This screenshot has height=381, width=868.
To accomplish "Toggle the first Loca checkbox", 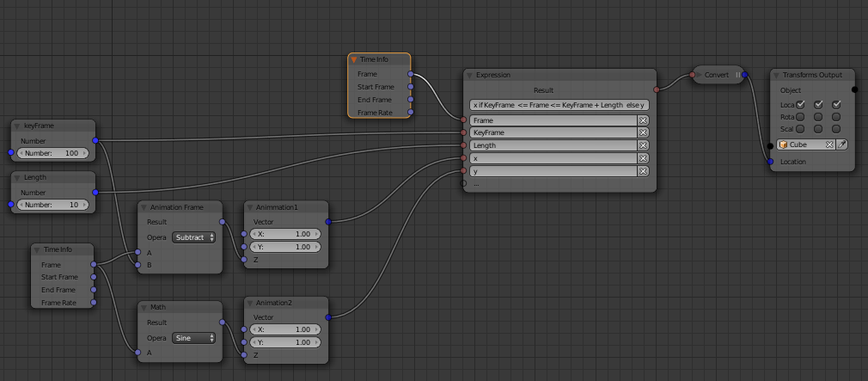I will [800, 104].
